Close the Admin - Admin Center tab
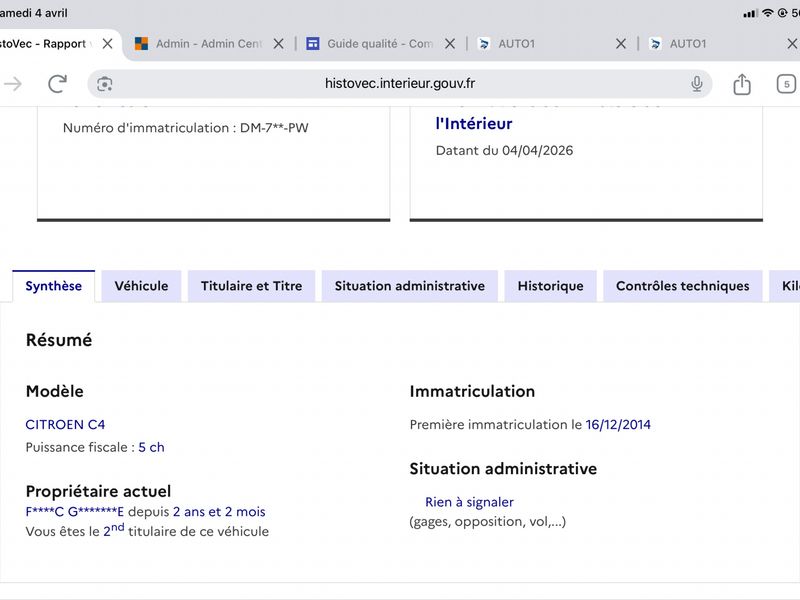Viewport: 800px width, 600px height. click(279, 44)
